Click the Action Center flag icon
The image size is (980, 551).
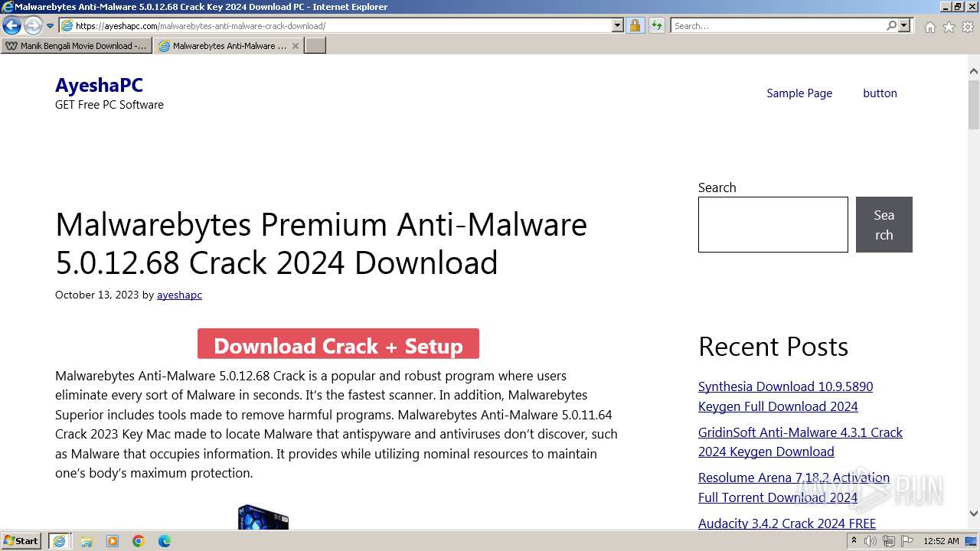tap(906, 541)
